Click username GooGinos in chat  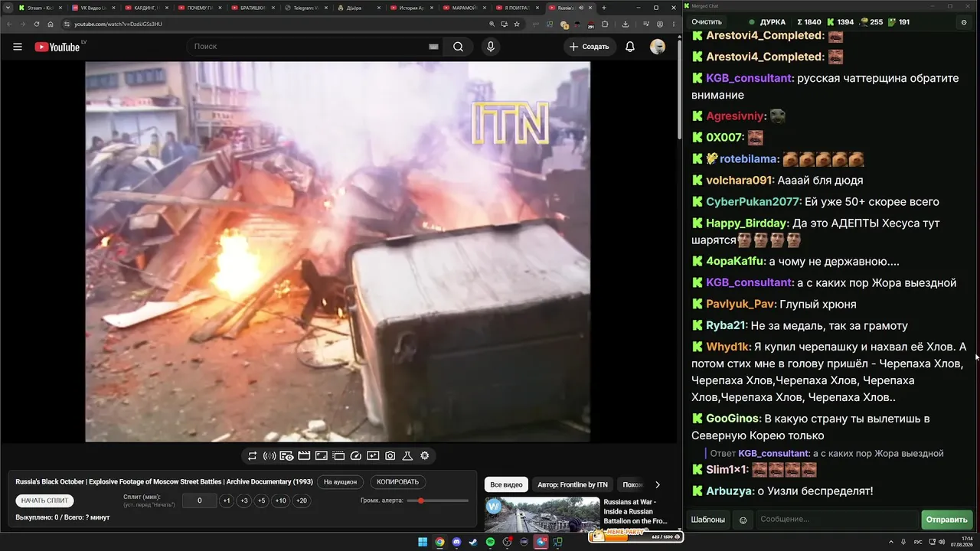(x=733, y=419)
